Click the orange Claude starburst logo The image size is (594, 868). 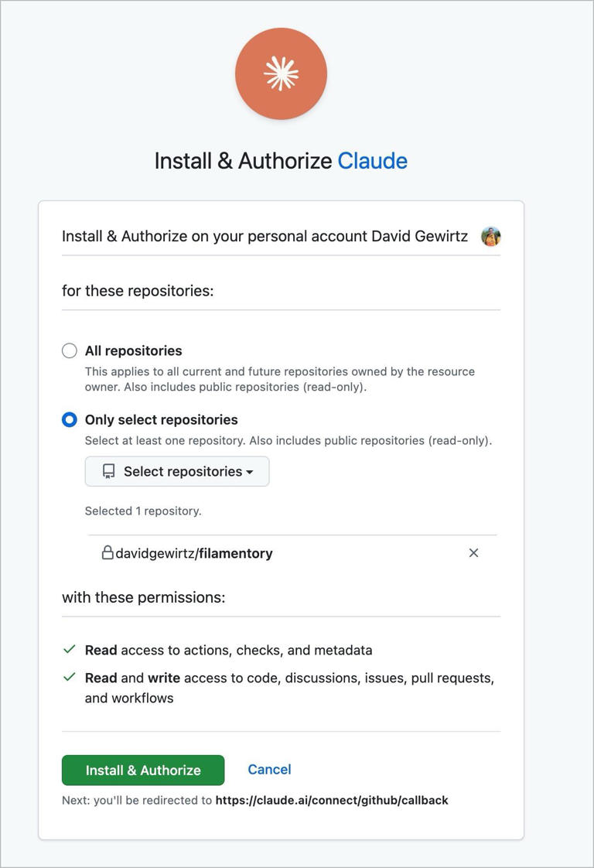click(281, 73)
